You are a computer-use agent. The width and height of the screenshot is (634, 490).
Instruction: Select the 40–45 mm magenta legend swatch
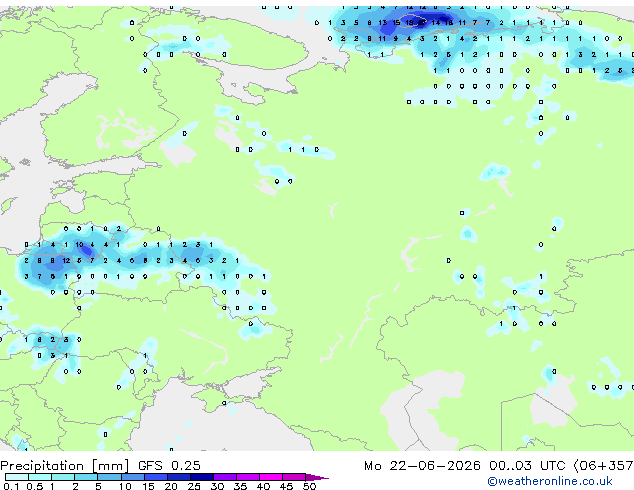tap(271, 477)
